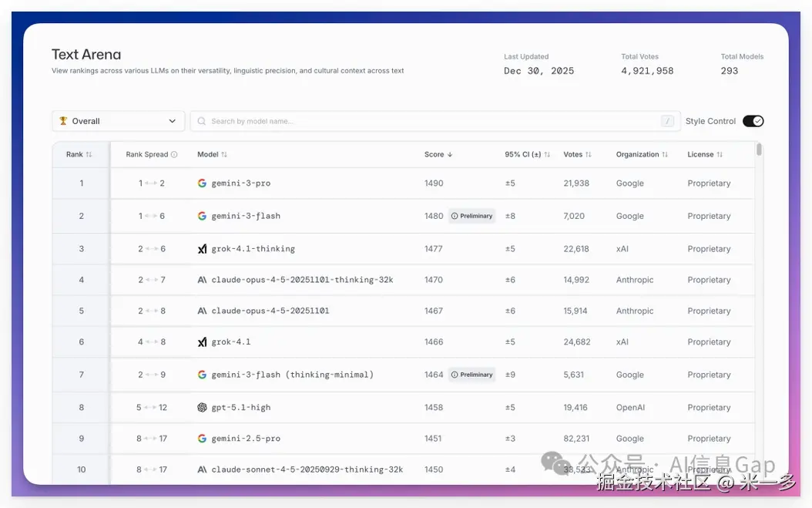
Task: Click Google logo beside gemini-3-pro
Action: click(202, 183)
